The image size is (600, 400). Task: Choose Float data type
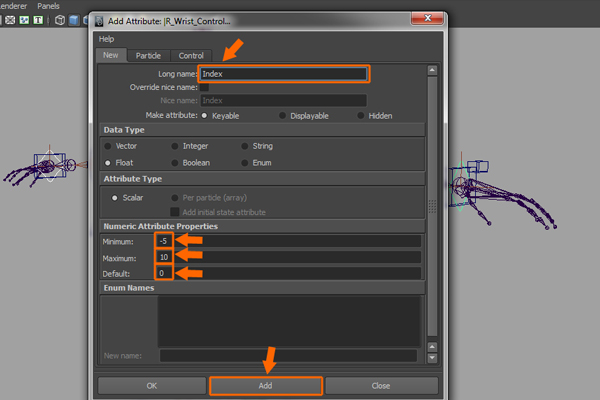[x=108, y=163]
